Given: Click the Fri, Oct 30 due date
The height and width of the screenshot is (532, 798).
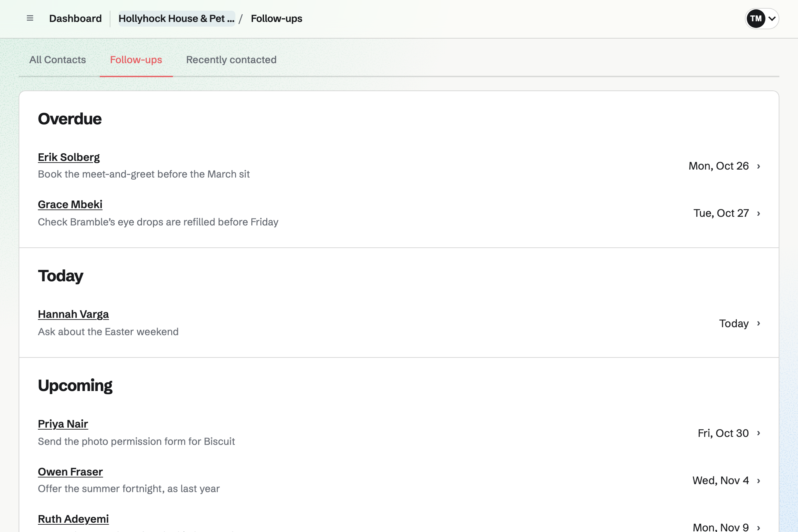Looking at the screenshot, I should tap(723, 433).
